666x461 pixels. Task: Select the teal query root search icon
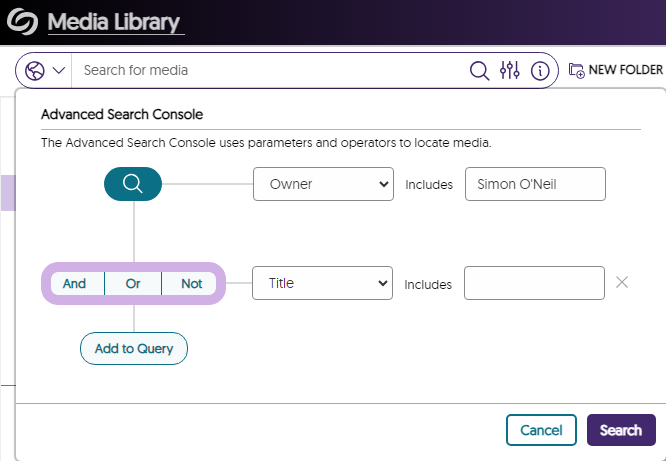tap(133, 184)
